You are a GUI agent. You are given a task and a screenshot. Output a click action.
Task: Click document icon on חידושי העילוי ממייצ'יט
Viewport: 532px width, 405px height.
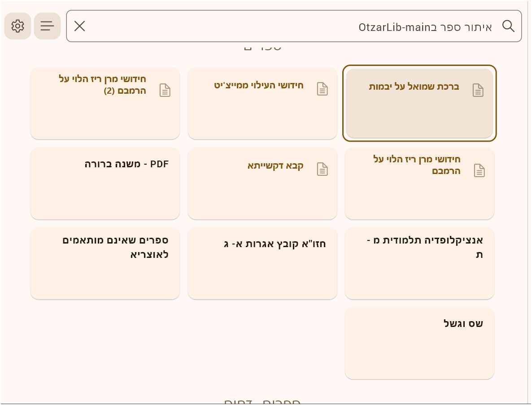click(x=323, y=89)
